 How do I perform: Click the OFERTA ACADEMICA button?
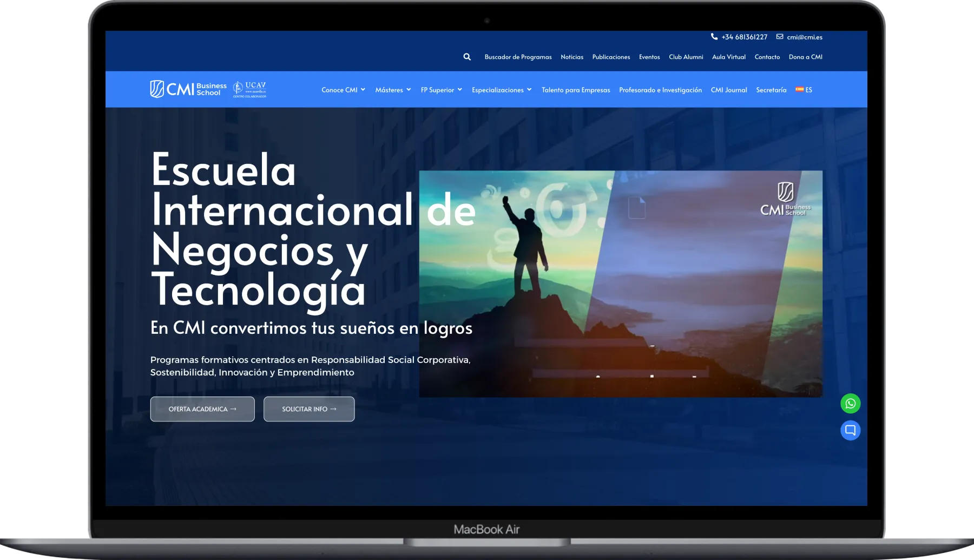tap(202, 409)
